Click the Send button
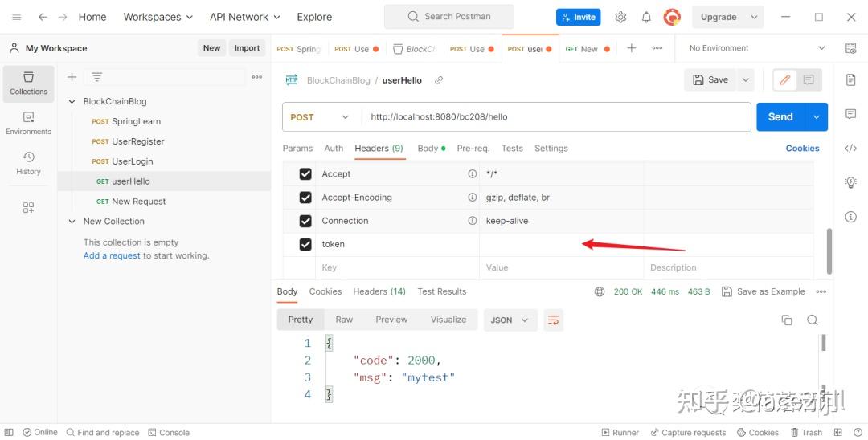 point(780,116)
